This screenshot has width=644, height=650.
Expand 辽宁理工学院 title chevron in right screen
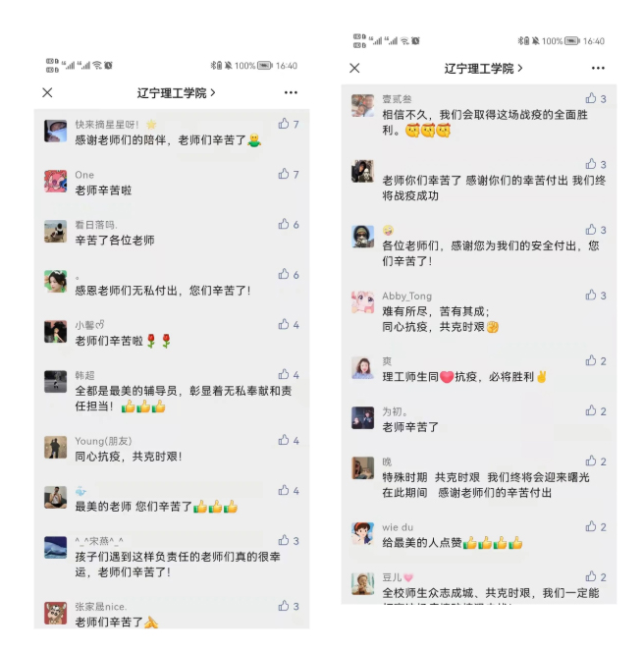(x=520, y=68)
